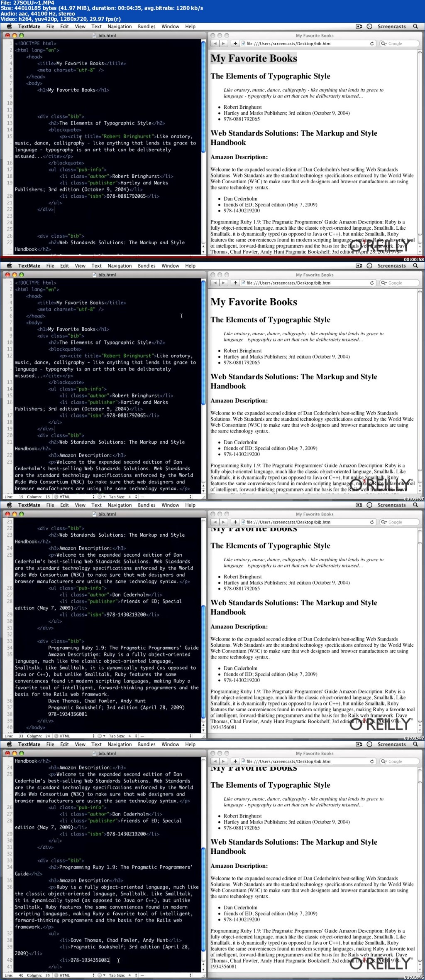Open Spotlight magnifier in 00:03:45 frame menu bar
The image size is (425, 980).
[415, 744]
